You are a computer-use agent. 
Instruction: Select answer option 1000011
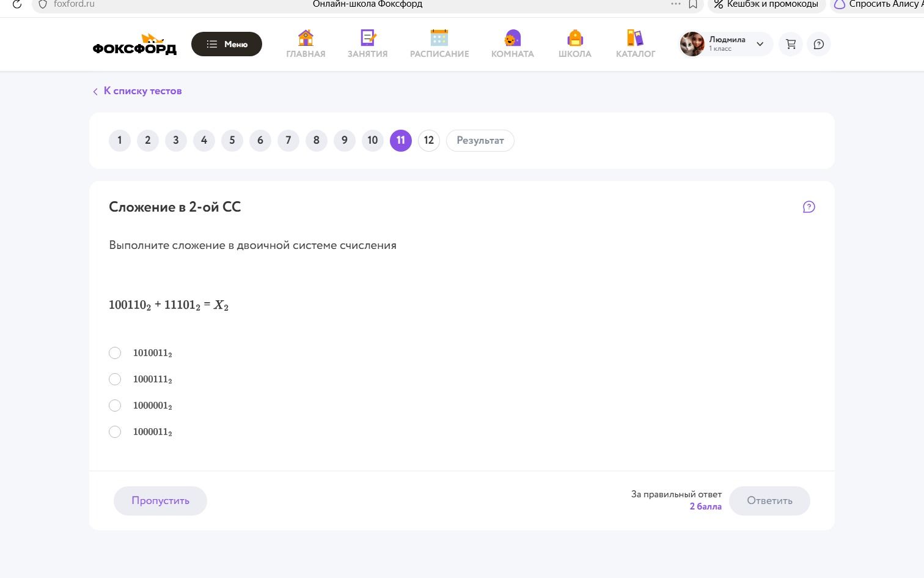point(115,432)
